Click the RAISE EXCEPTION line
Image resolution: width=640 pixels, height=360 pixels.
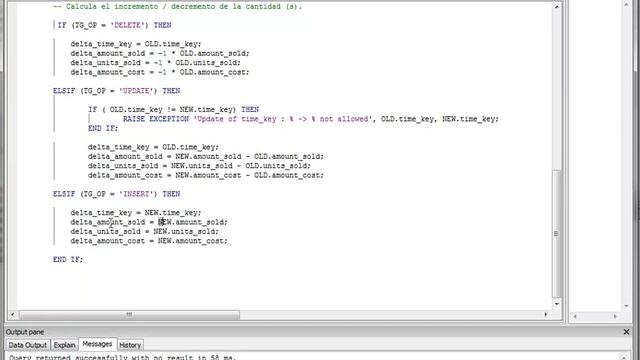(311, 119)
